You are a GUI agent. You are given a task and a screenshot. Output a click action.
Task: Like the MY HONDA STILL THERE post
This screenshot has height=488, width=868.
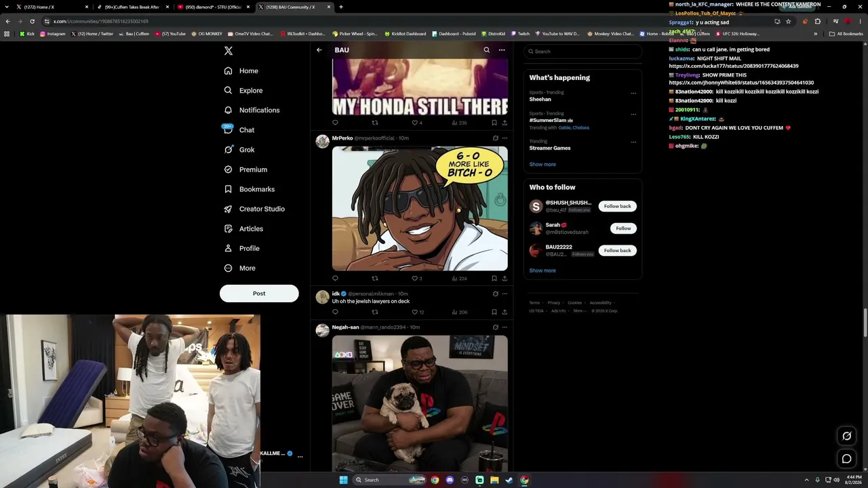[x=417, y=123]
